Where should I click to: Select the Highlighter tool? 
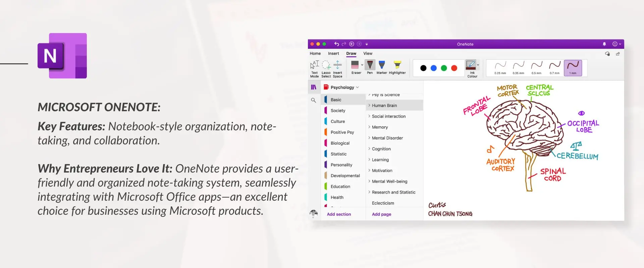(397, 67)
